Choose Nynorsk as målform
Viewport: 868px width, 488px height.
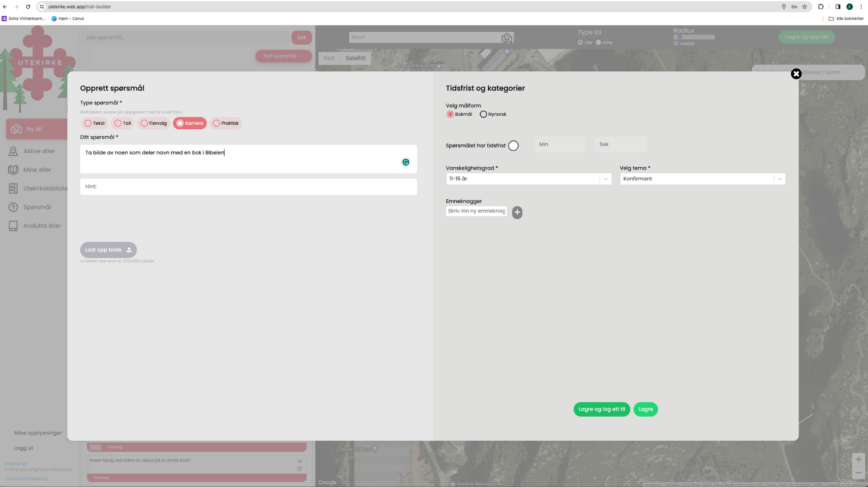pos(483,114)
